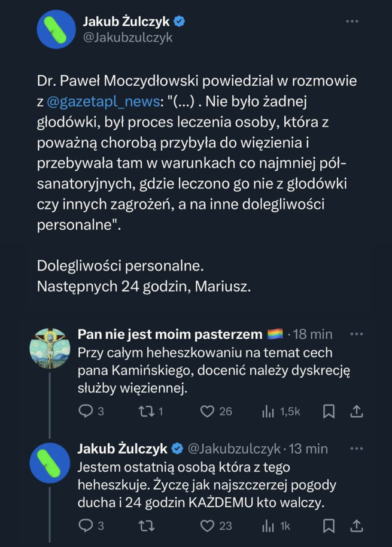392x547 pixels.
Task: Share Jakub Żulczyk's 13 min comment
Action: (x=356, y=525)
